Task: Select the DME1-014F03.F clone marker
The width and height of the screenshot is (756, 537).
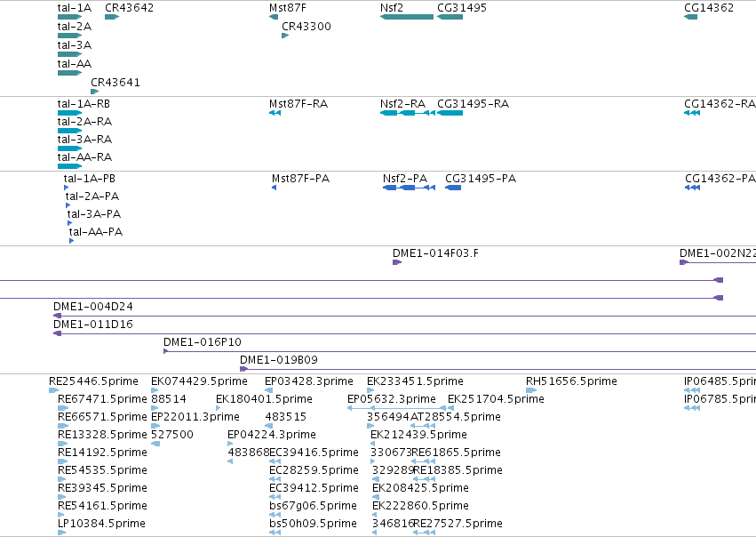Action: pyautogui.click(x=397, y=262)
